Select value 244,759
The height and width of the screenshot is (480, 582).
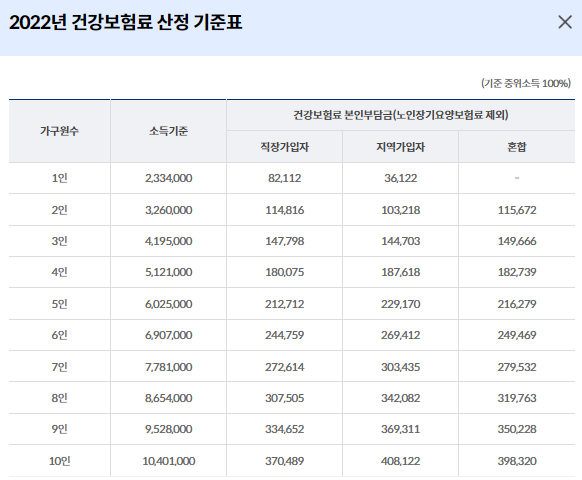285,335
